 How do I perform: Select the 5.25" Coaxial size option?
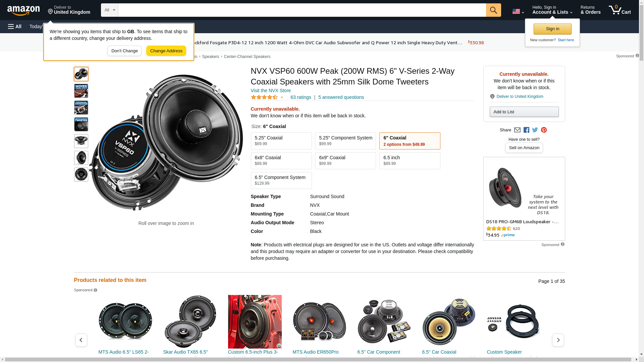pos(281,141)
